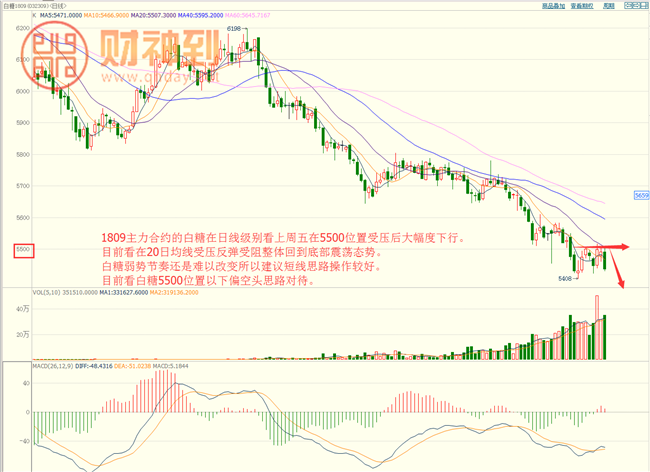Click the 5900 price axis label
Viewport: 650px width, 472px height.
click(x=23, y=123)
